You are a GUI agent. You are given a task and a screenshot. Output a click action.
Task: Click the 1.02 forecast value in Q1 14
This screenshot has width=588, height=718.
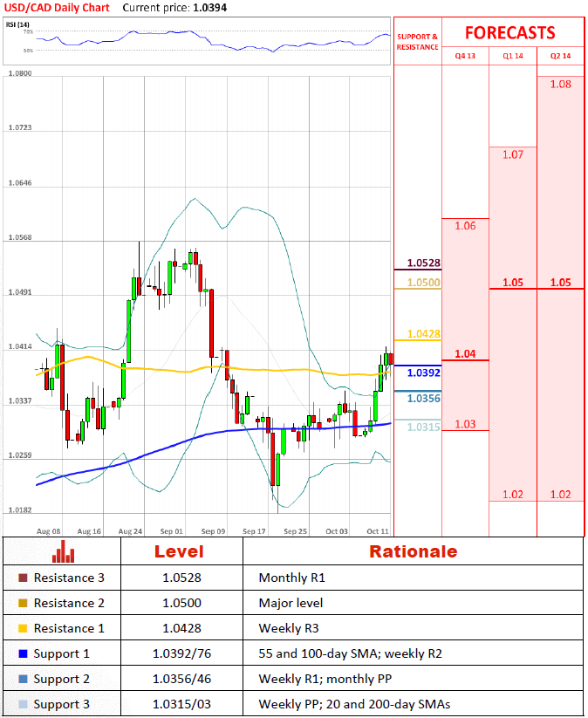[512, 495]
